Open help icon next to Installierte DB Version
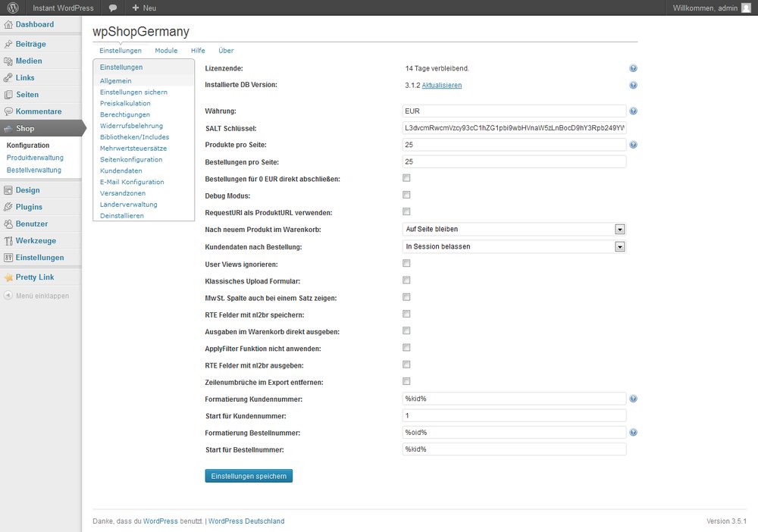758x532 pixels. (x=633, y=85)
